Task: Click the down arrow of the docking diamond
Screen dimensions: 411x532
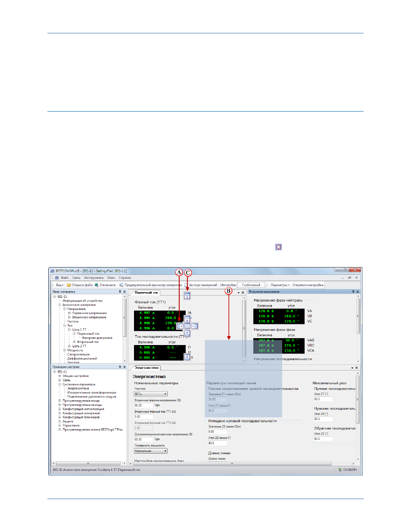Action: 187,333
